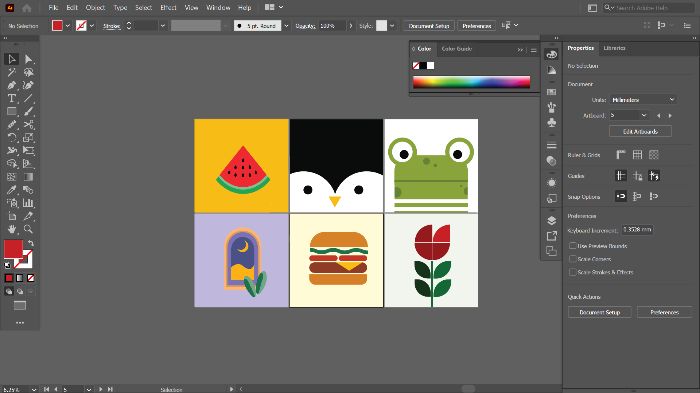Pick the Line Segment tool
The width and height of the screenshot is (700, 393).
(x=29, y=98)
